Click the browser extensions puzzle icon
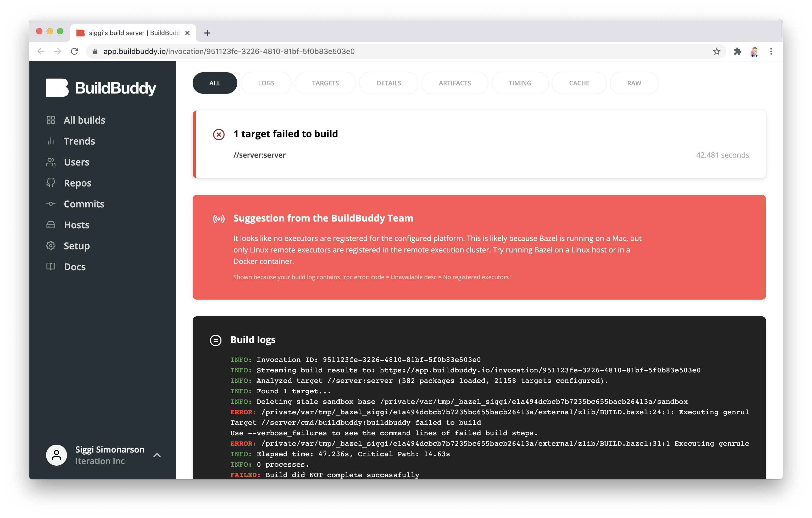812x518 pixels. [x=737, y=51]
